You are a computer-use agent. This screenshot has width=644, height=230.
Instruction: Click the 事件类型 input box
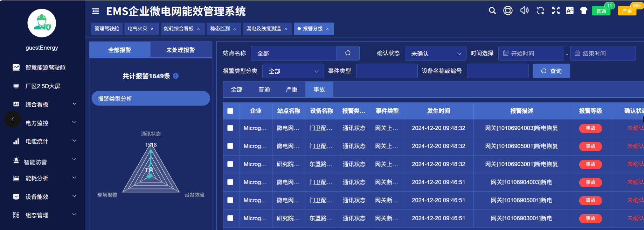[x=387, y=71]
